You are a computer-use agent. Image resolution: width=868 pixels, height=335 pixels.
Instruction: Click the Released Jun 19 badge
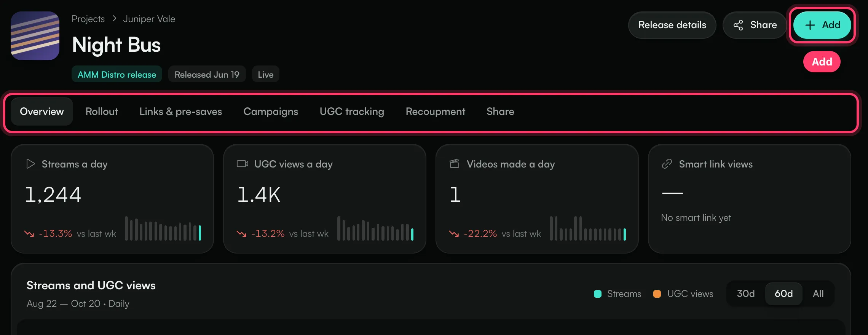pos(207,74)
